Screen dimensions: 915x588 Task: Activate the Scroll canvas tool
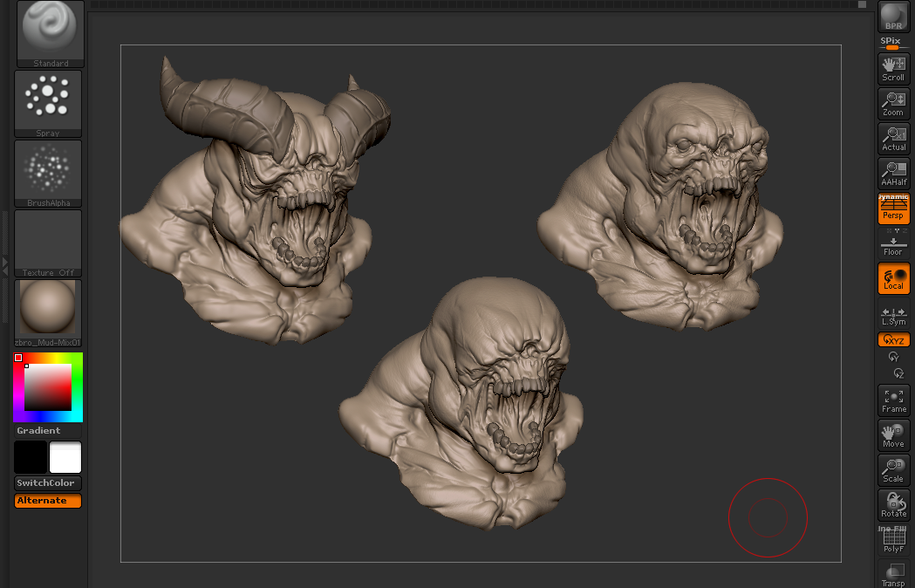(x=893, y=69)
